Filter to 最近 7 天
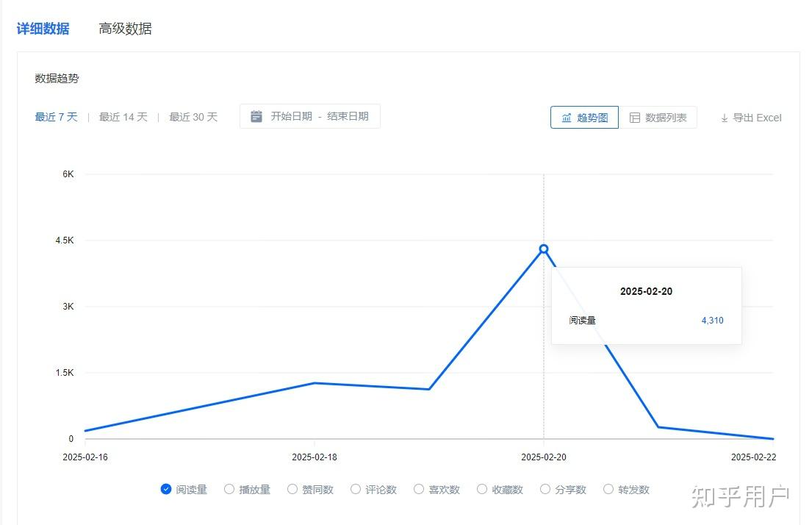This screenshot has height=525, width=812. click(56, 117)
